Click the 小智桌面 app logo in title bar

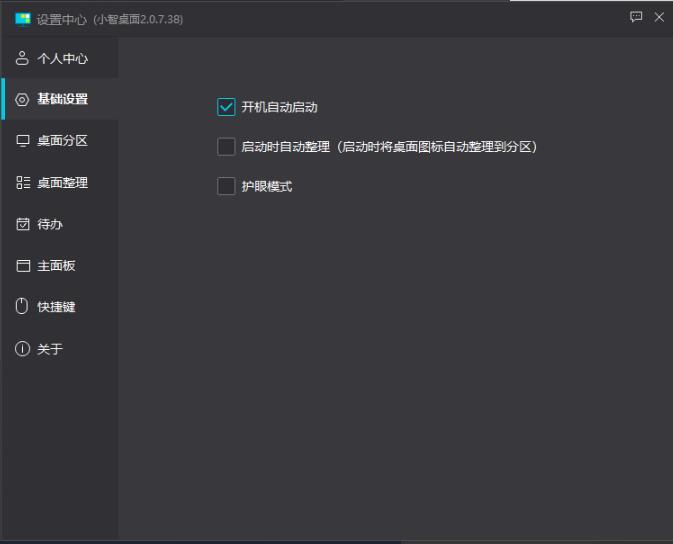click(x=22, y=19)
